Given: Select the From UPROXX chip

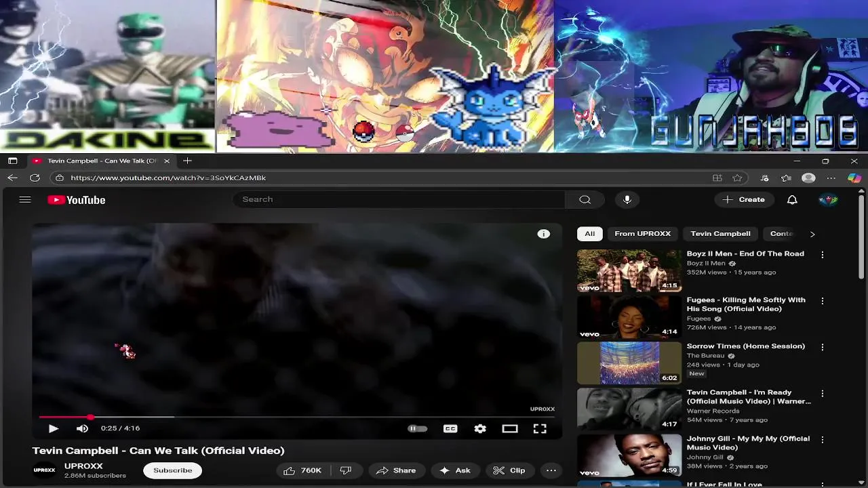Looking at the screenshot, I should tap(642, 234).
